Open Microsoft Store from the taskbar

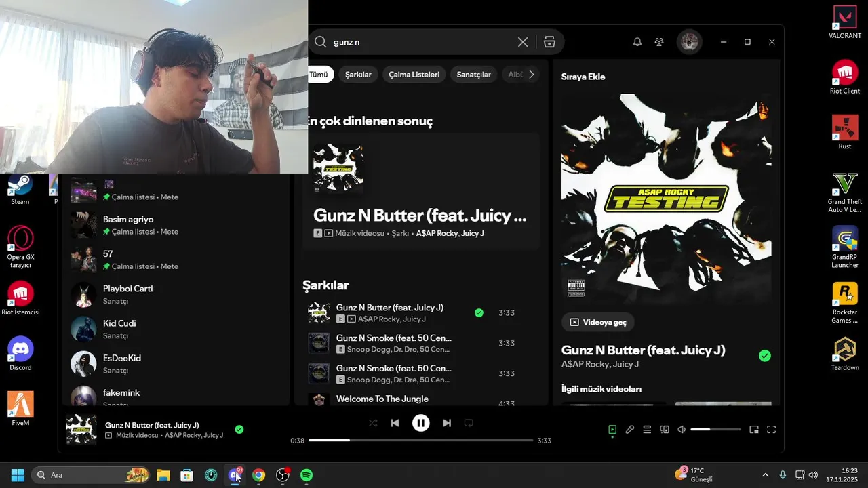point(187,475)
